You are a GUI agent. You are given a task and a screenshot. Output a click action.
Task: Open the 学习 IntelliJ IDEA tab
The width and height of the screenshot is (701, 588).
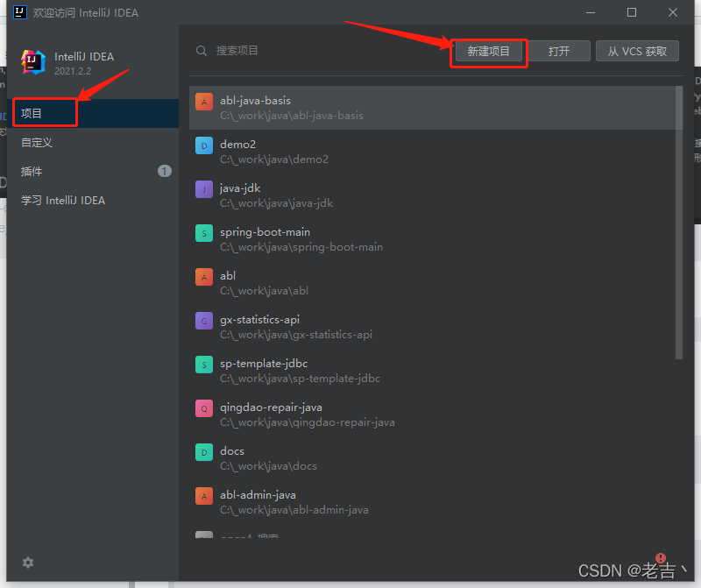tap(93, 201)
